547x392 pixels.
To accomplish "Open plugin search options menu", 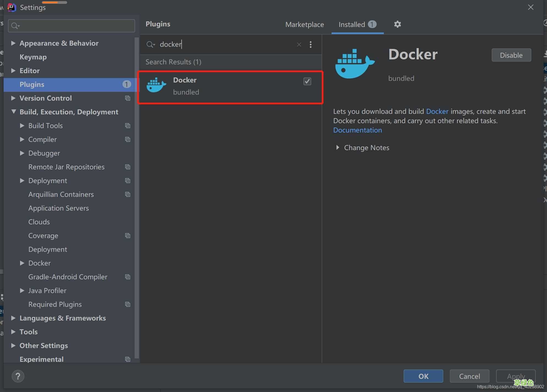I will [311, 45].
